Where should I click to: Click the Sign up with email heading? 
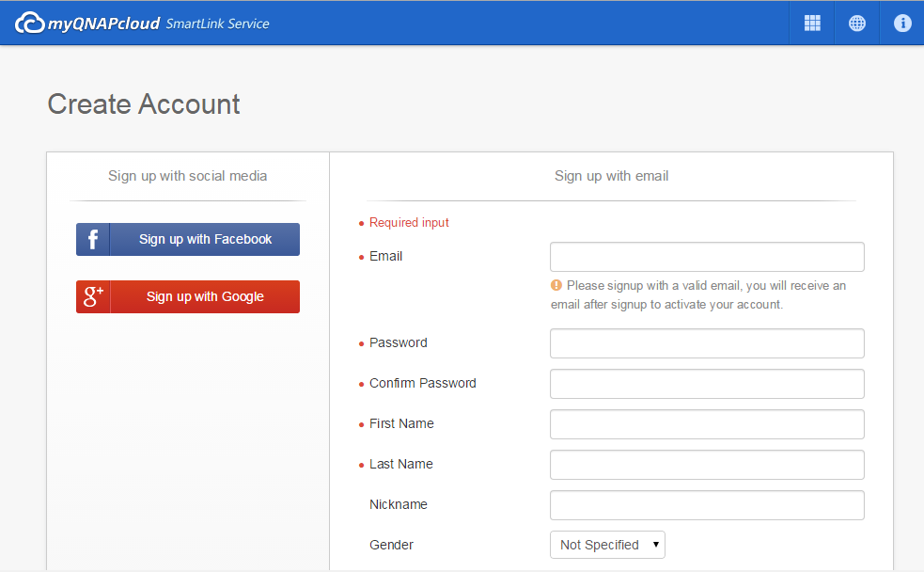click(x=611, y=176)
